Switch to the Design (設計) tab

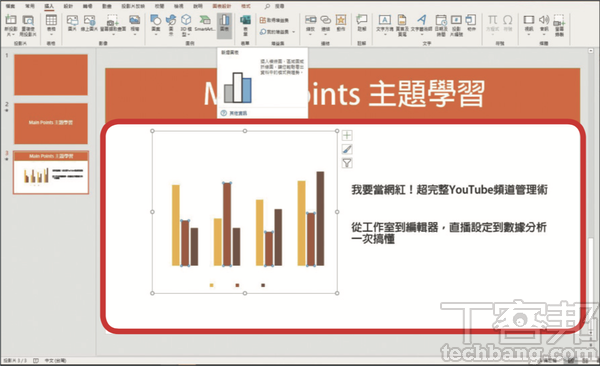(x=68, y=6)
